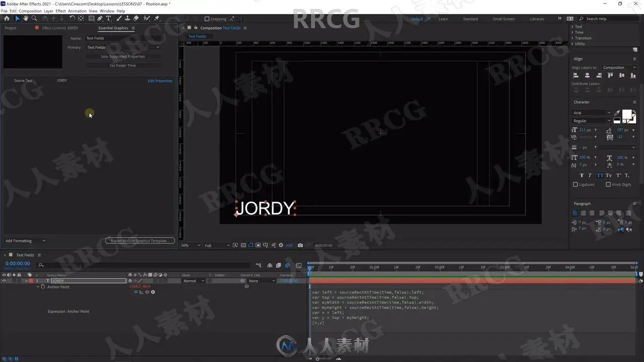644x362 pixels.
Task: Align layers horizontally to center
Action: coord(587,75)
